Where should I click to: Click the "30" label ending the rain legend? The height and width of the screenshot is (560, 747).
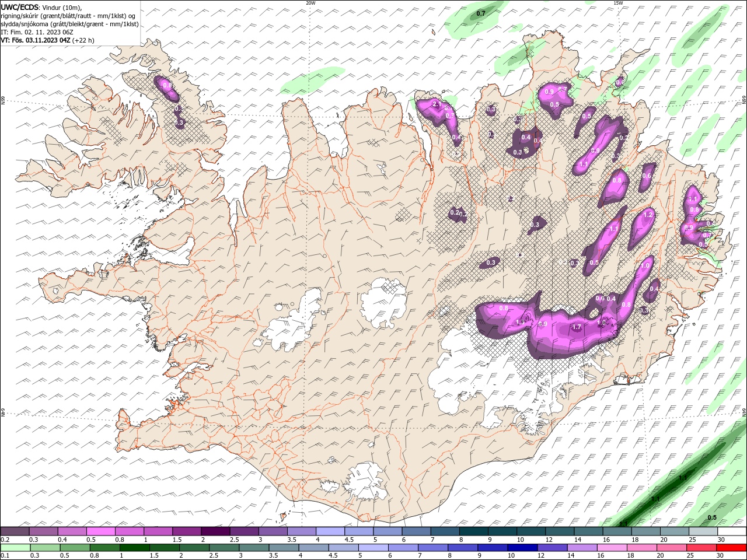pyautogui.click(x=721, y=556)
